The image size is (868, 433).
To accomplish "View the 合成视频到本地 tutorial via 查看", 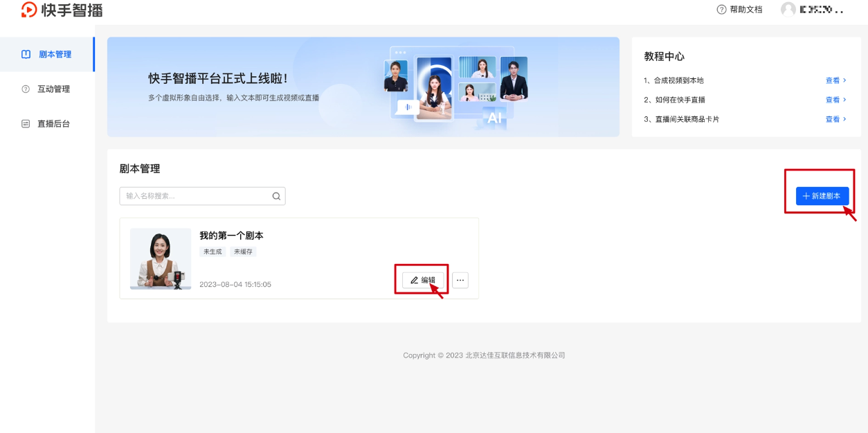I will pos(835,80).
